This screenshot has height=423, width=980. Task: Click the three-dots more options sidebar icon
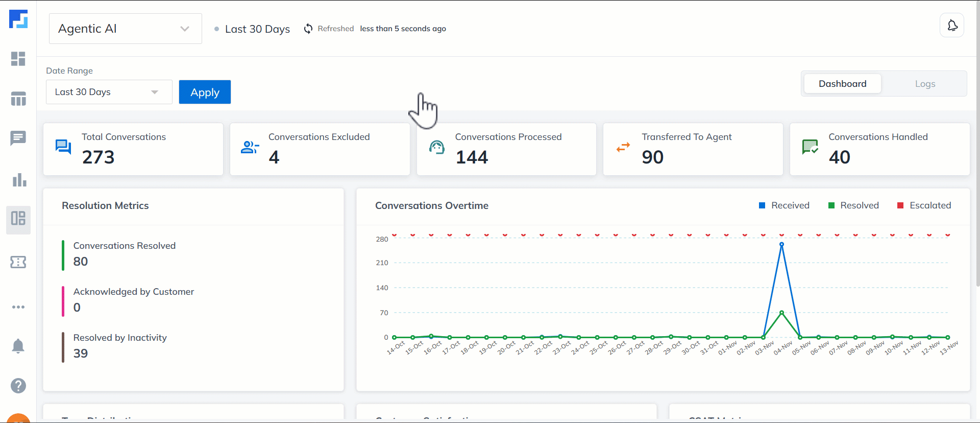click(18, 307)
